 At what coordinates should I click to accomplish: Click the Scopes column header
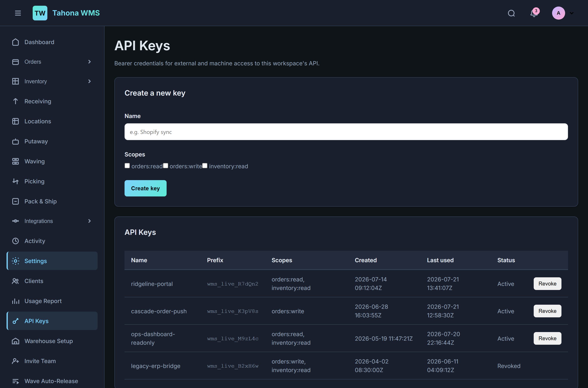point(282,260)
